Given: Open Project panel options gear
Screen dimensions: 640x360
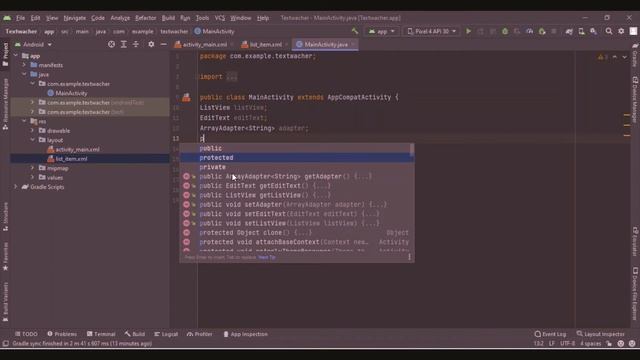Looking at the screenshot, I should [x=151, y=44].
